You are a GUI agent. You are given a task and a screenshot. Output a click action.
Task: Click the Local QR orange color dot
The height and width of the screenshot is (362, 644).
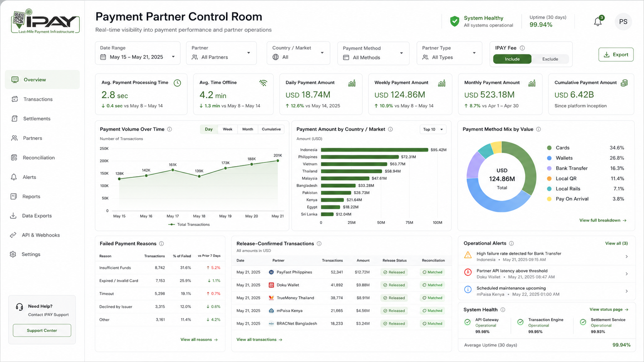tap(549, 178)
